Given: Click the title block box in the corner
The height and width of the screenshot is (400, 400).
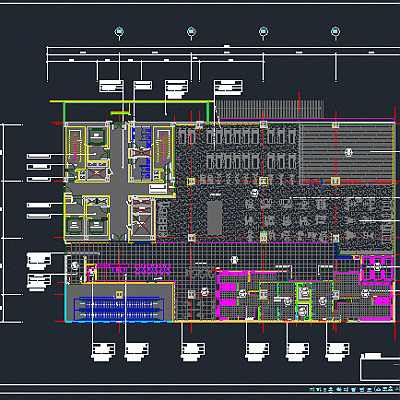Looking at the screenshot, I should 380,369.
